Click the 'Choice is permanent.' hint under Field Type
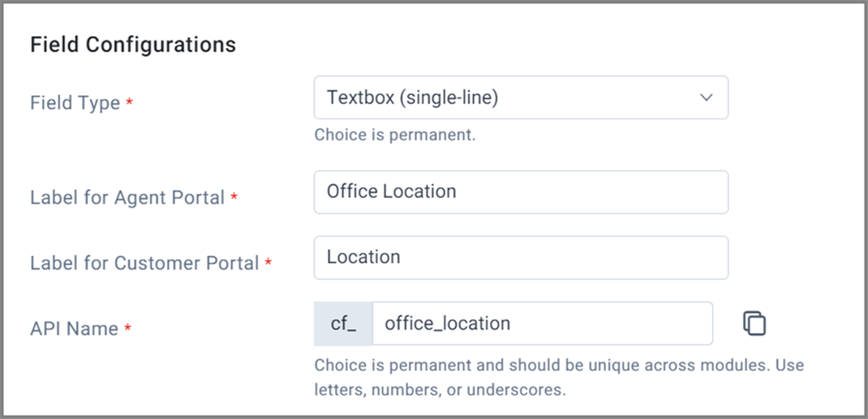The height and width of the screenshot is (419, 868). [395, 136]
